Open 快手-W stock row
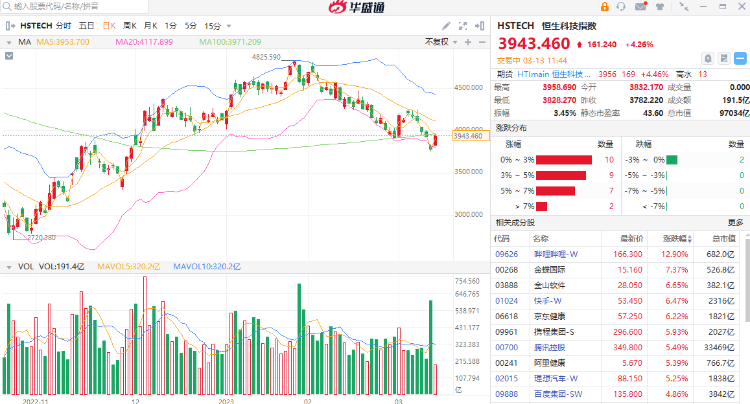Viewport: 750px width, 404px height. tap(616, 301)
